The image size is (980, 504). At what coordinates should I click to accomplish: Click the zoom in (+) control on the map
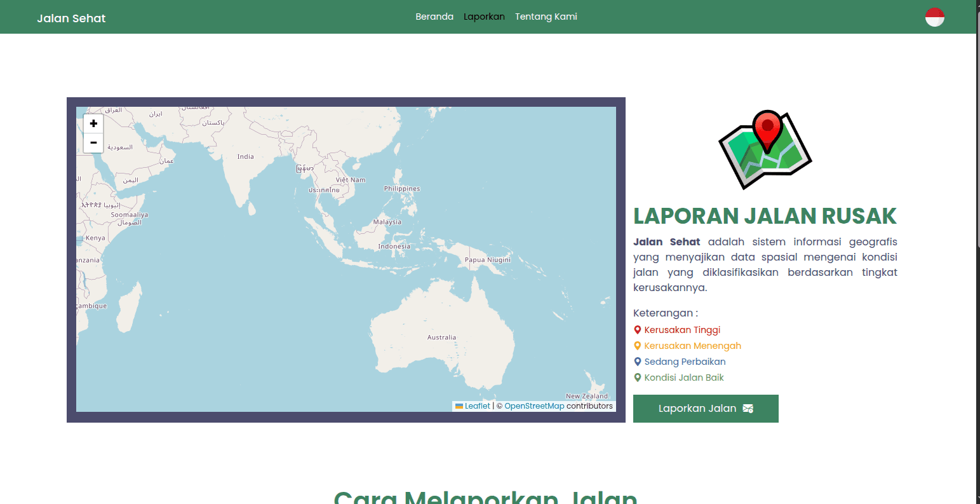pyautogui.click(x=93, y=123)
